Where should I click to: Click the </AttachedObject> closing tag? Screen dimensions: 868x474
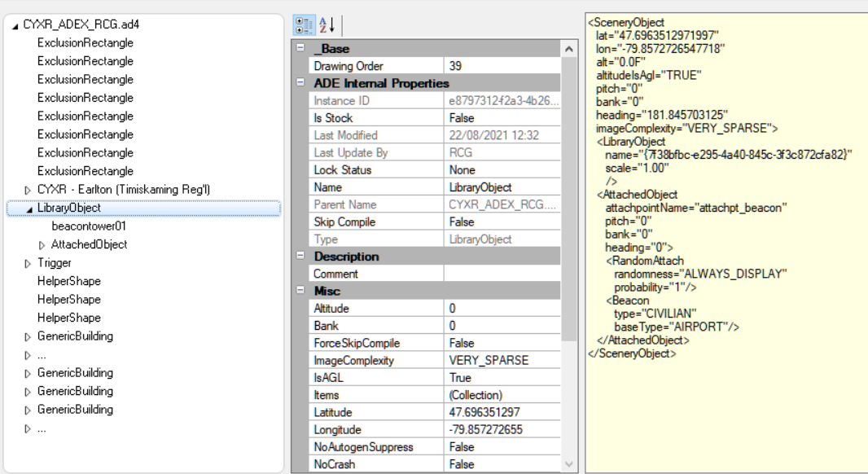[x=643, y=340]
